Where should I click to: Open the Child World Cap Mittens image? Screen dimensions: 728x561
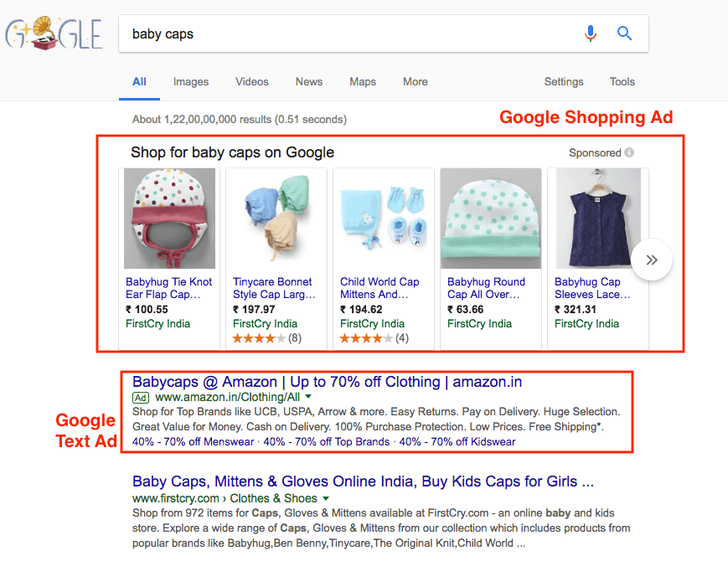[x=384, y=218]
